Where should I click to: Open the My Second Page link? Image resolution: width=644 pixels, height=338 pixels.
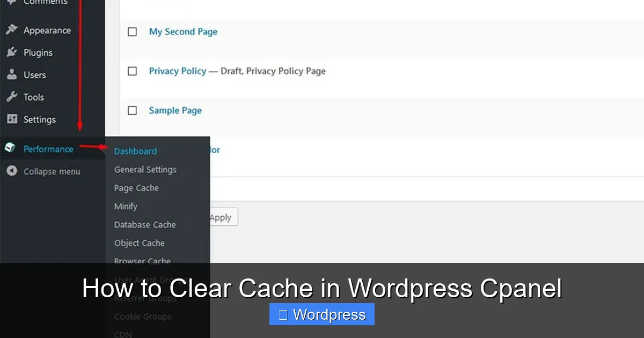pyautogui.click(x=183, y=32)
